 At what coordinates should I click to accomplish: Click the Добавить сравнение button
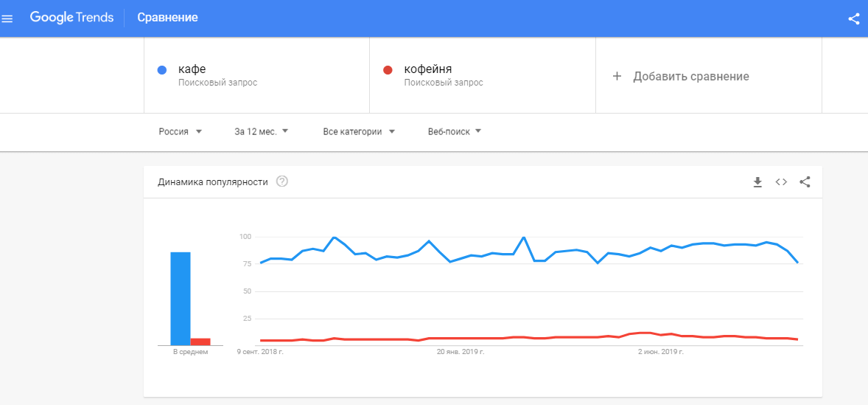pyautogui.click(x=690, y=77)
